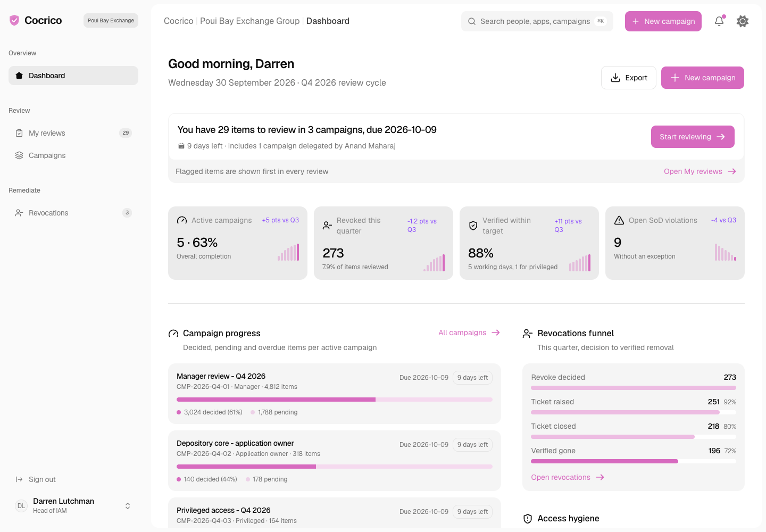
Task: Click the Cocrico shield logo icon
Action: [14, 20]
